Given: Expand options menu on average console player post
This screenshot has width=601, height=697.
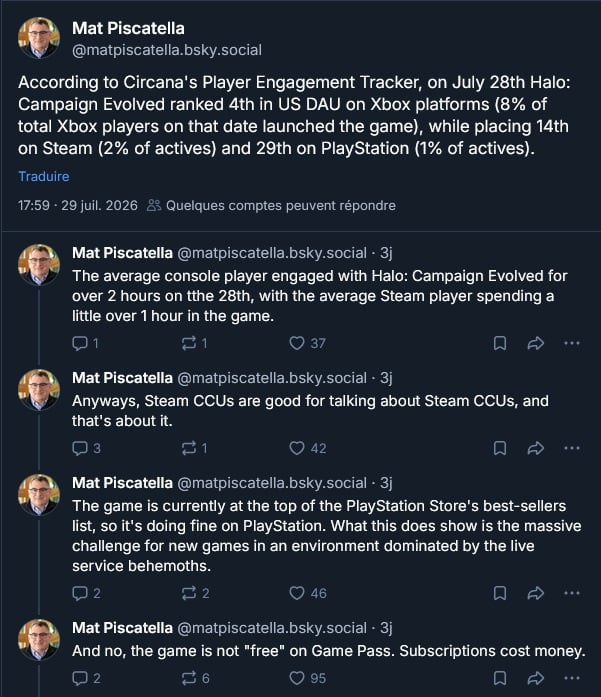Looking at the screenshot, I should pos(572,343).
